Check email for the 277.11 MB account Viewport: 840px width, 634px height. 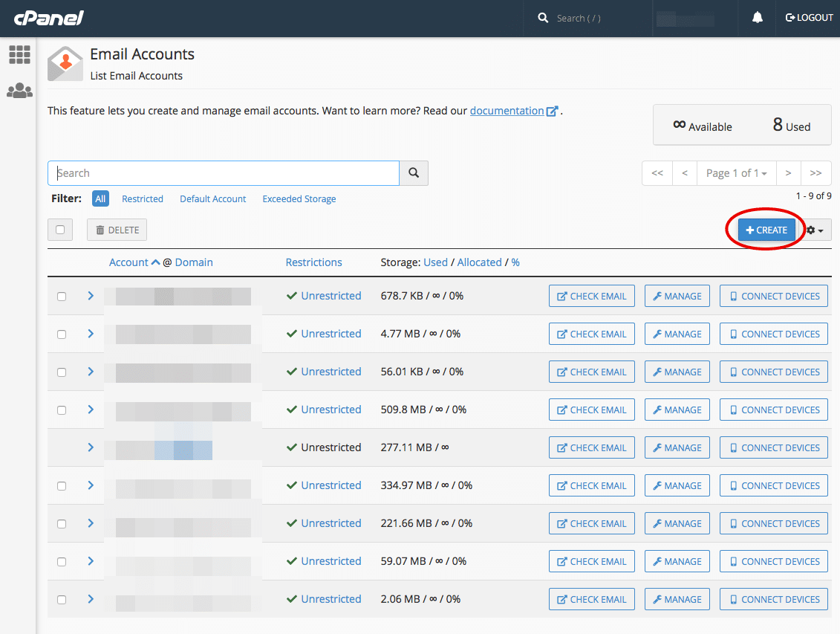(x=591, y=447)
